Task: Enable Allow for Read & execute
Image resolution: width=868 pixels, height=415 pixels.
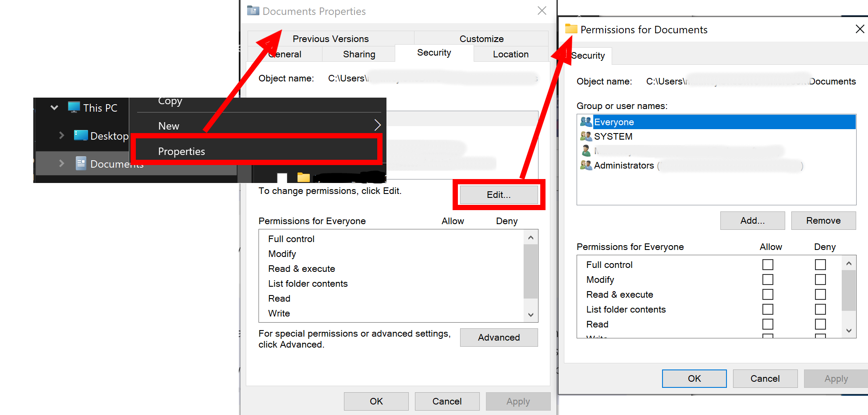Action: 768,294
